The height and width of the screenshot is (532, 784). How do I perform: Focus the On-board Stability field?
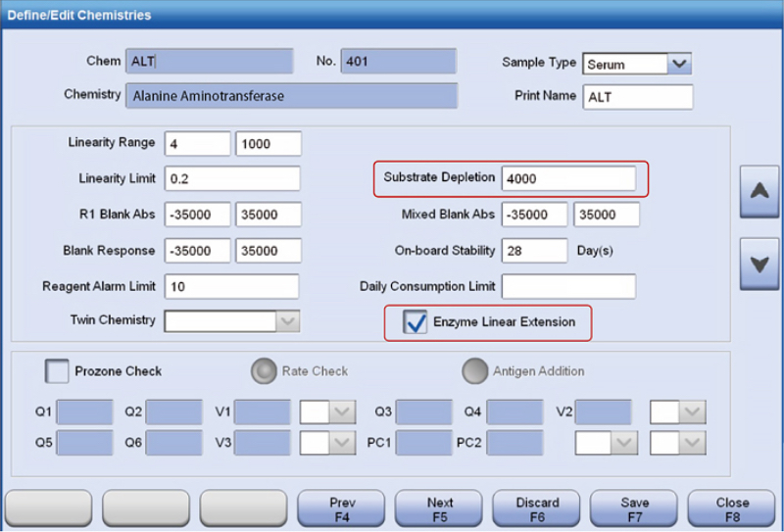[534, 250]
